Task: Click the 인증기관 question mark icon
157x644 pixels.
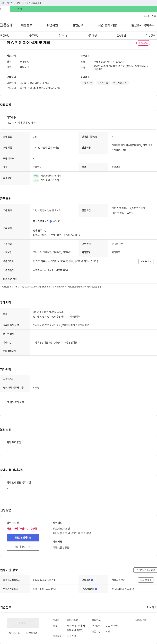Action: 92,580
